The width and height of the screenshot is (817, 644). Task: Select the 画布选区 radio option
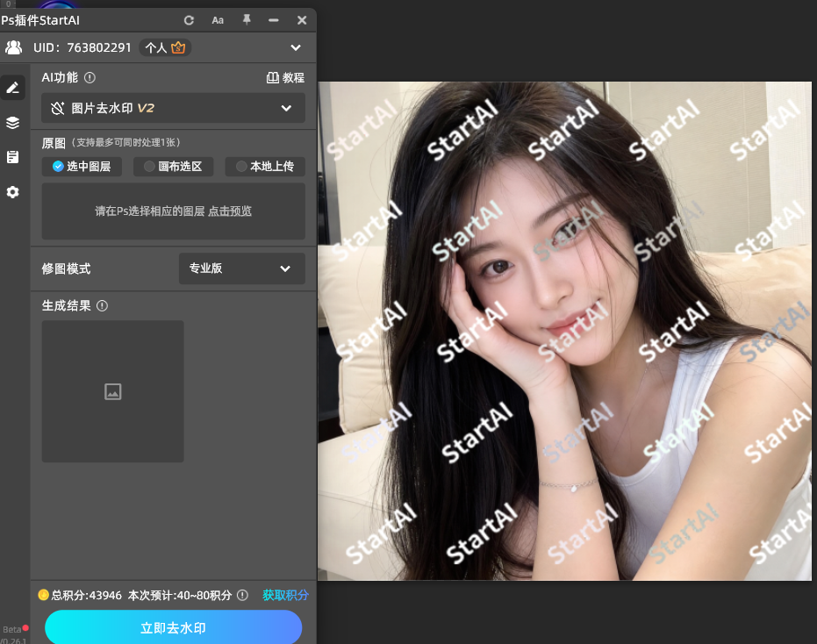point(173,166)
